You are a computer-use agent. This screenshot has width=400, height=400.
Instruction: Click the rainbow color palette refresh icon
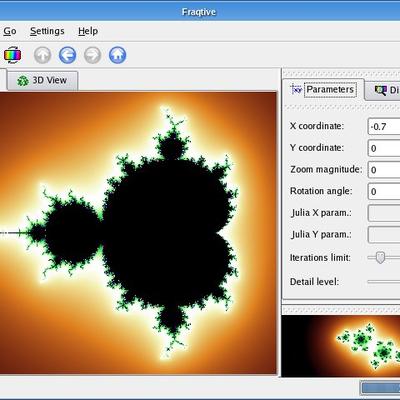coord(13,55)
